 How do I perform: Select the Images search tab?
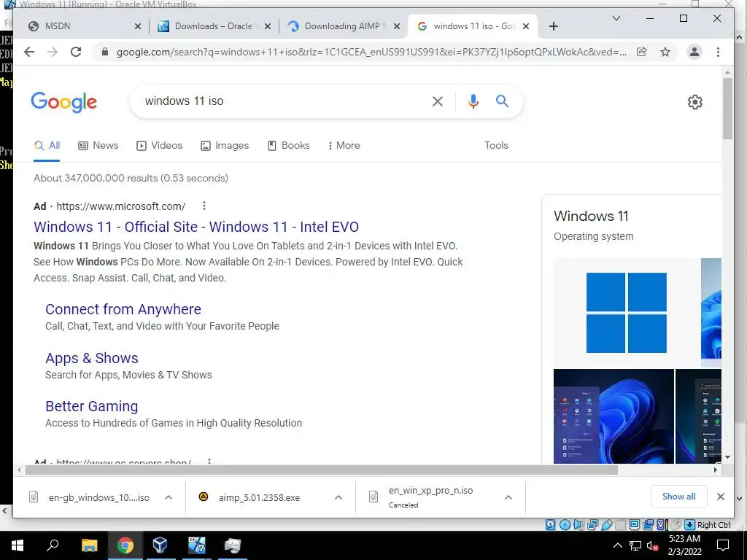[x=225, y=145]
